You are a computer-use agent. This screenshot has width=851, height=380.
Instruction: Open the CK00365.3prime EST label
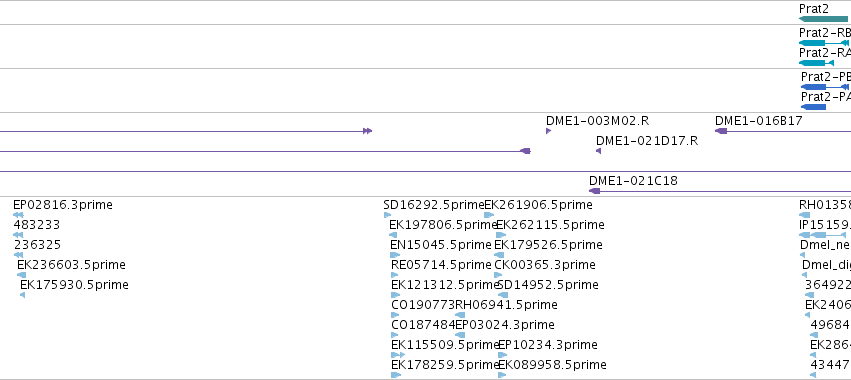[545, 265]
